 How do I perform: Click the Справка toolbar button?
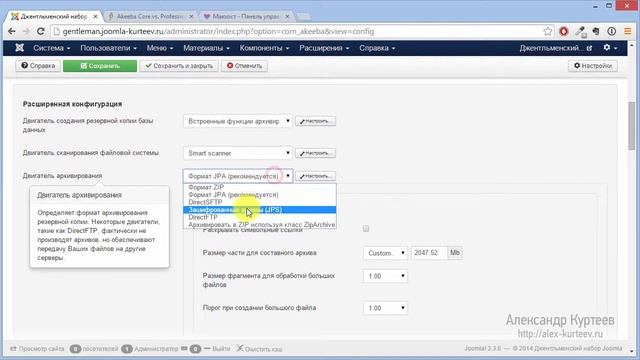coord(38,66)
